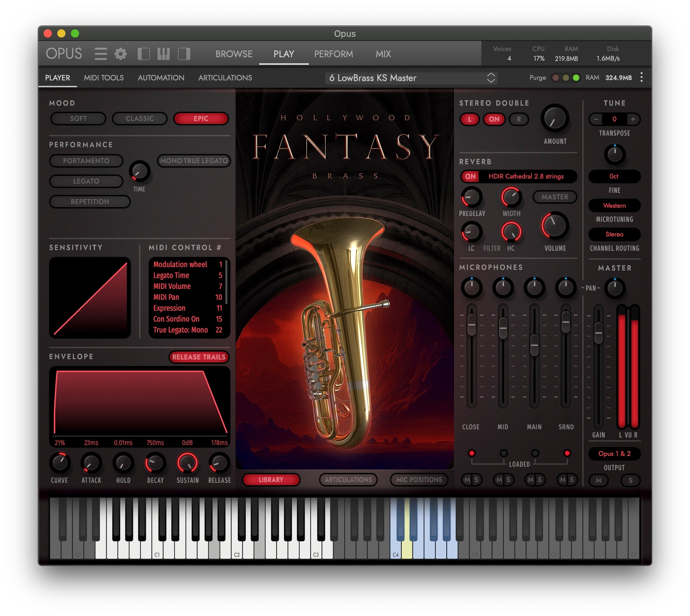Image resolution: width=690 pixels, height=616 pixels.
Task: Open the Stereo channel routing selector
Action: click(x=614, y=234)
